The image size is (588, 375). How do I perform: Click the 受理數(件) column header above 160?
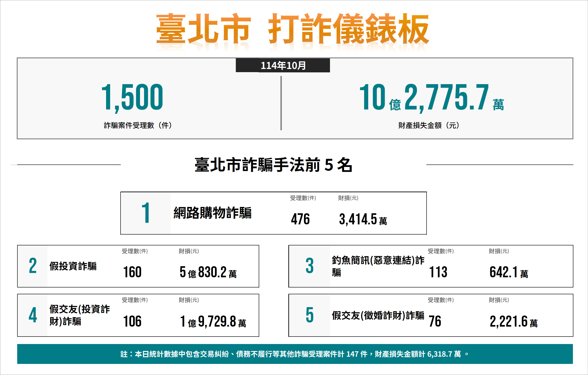click(x=135, y=251)
